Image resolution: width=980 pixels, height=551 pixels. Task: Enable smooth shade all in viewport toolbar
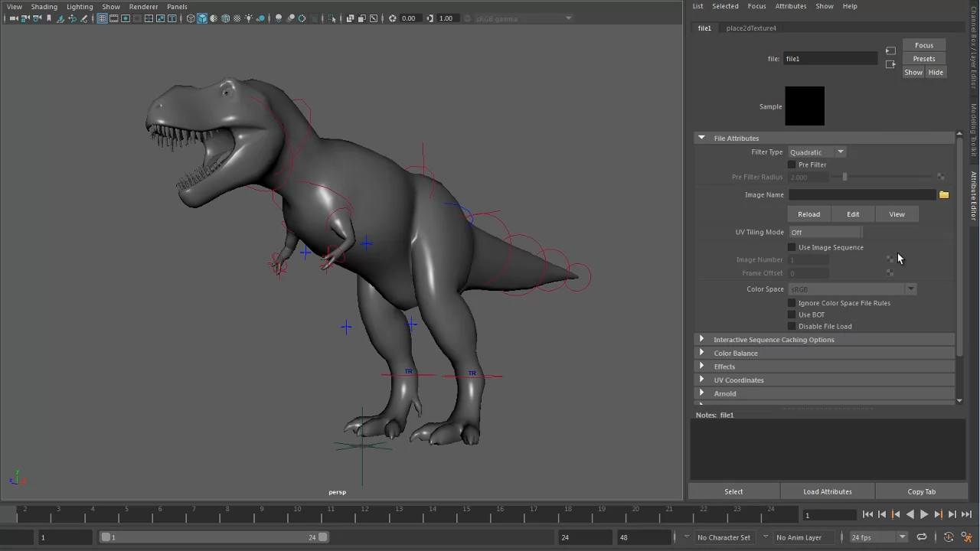[202, 18]
